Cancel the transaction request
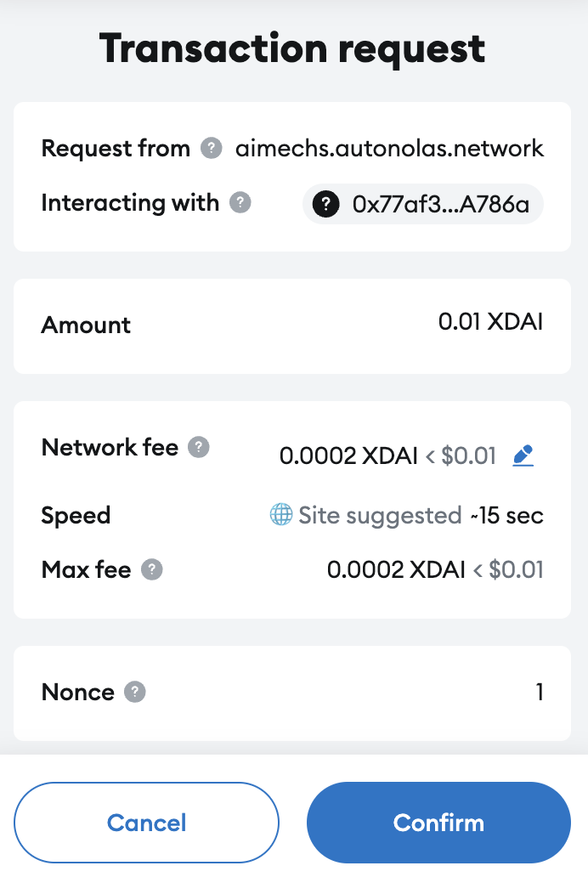This screenshot has height=877, width=588. click(147, 823)
